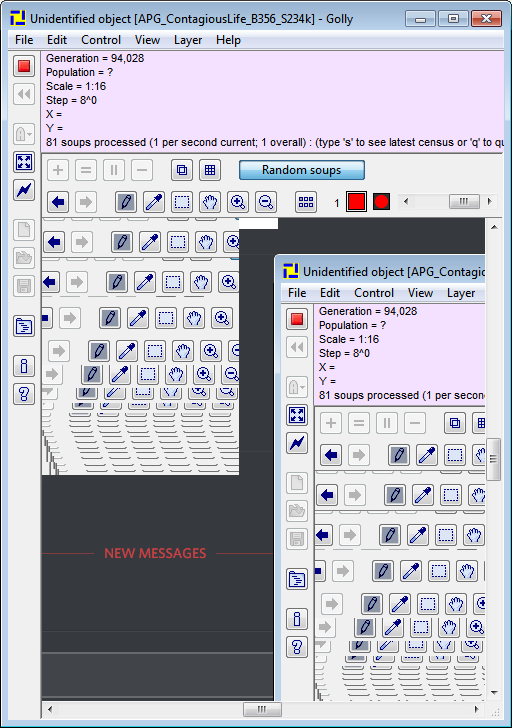Toggle Hyperspeed lightning button
Image resolution: width=512 pixels, height=728 pixels.
click(24, 190)
